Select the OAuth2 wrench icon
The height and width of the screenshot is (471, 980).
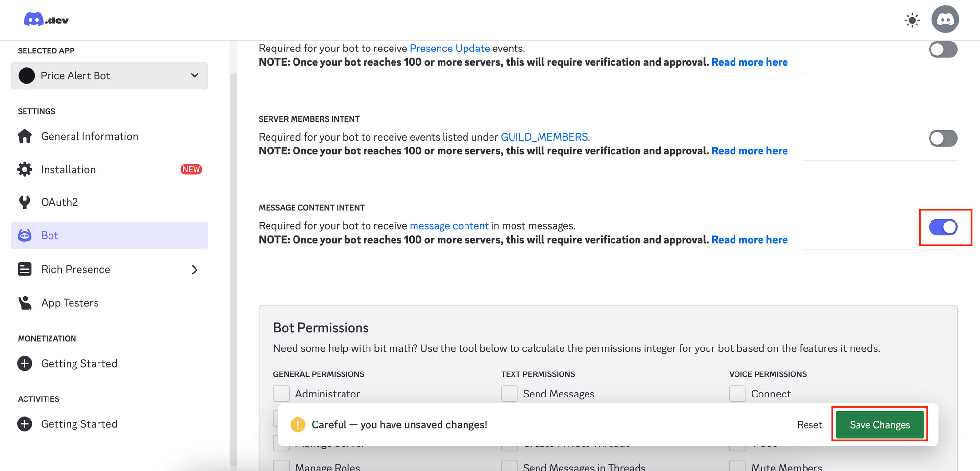coord(24,202)
